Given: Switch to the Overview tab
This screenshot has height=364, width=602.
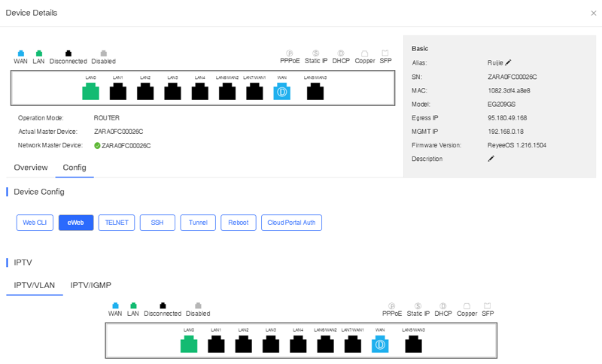Looking at the screenshot, I should [31, 168].
